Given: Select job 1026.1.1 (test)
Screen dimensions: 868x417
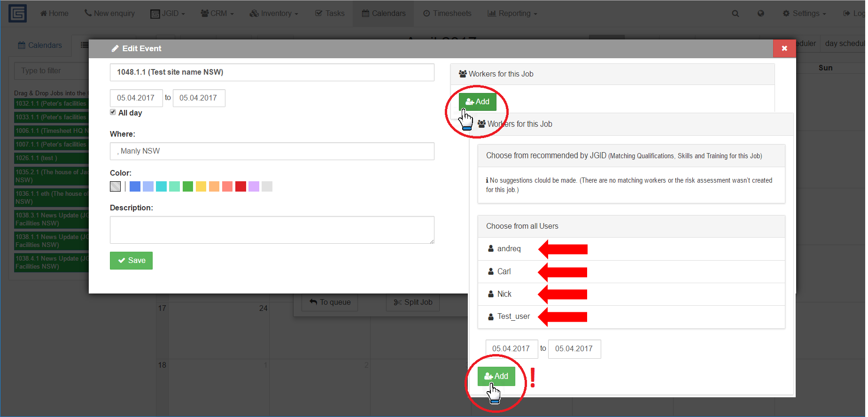Looking at the screenshot, I should coord(51,158).
